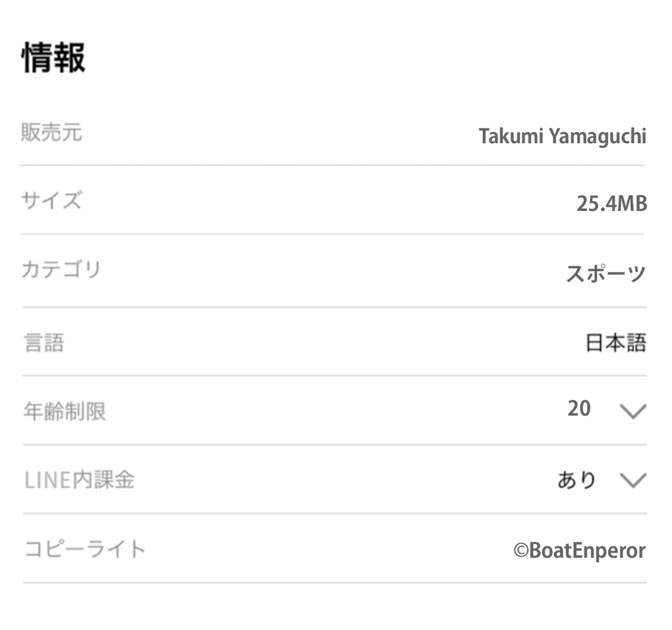Open seller Takumi Yamaguchi link
672x630 pixels.
pyautogui.click(x=562, y=136)
